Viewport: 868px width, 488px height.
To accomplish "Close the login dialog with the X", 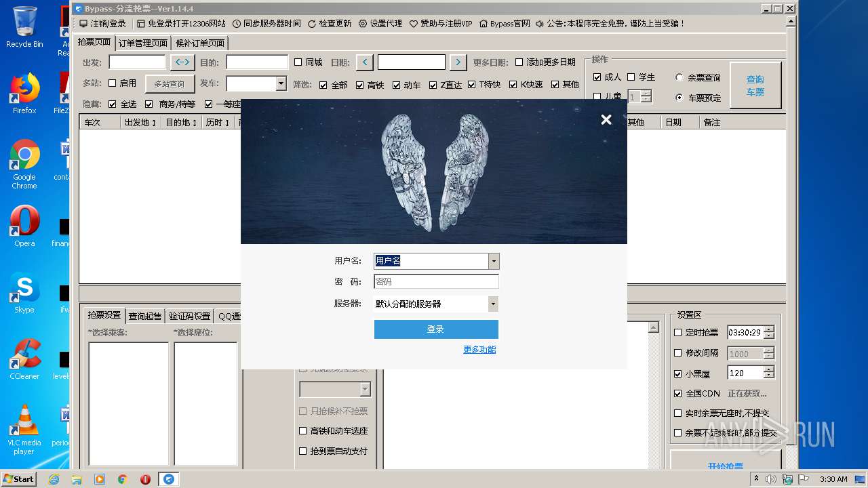I will [606, 119].
